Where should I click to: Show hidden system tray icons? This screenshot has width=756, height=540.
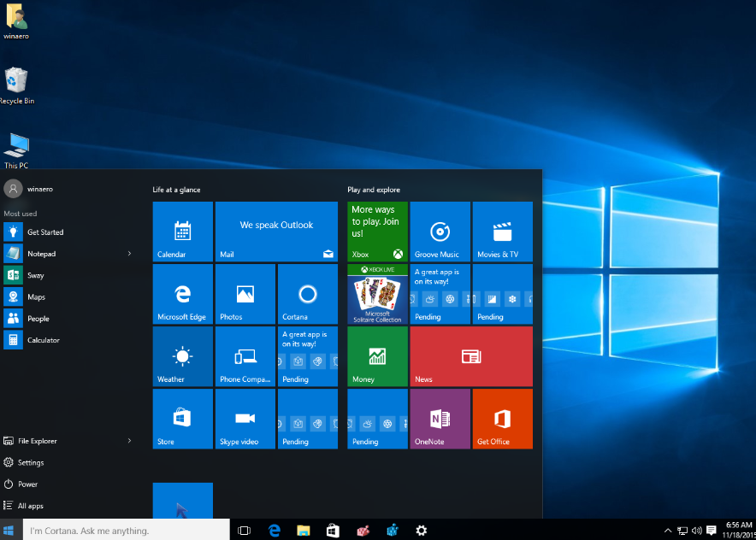(667, 531)
